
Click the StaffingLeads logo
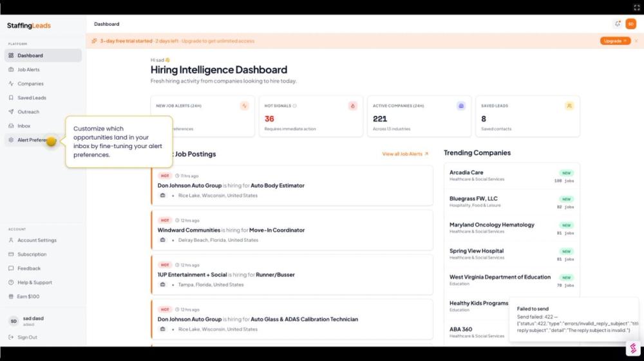[29, 26]
